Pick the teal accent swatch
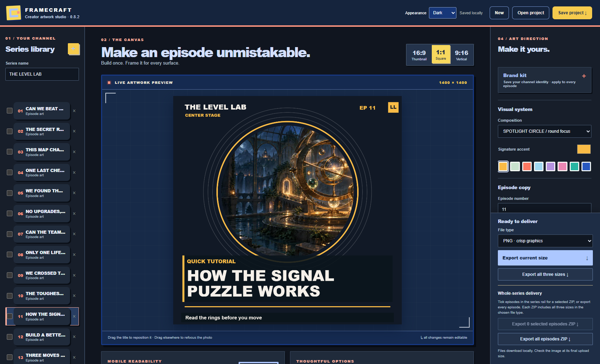The width and height of the screenshot is (600, 364). [x=574, y=166]
